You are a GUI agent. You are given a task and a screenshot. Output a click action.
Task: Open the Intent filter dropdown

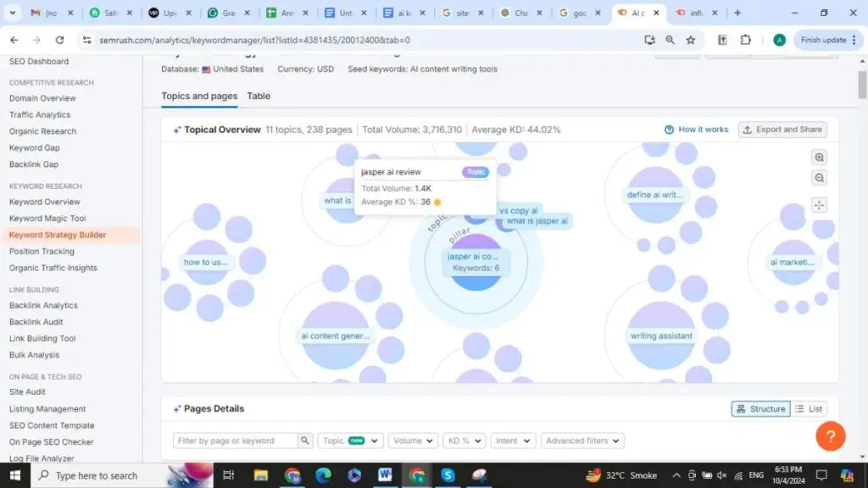click(513, 441)
